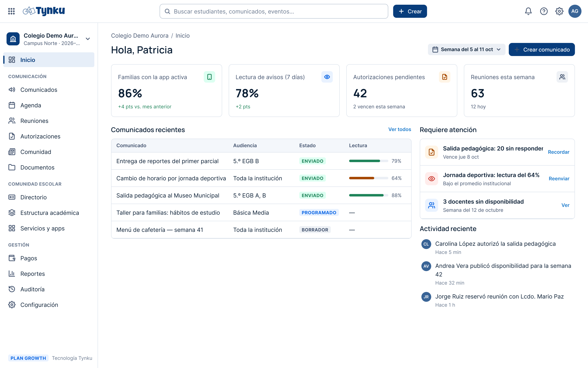Click the Jornada deportiva red eye icon
This screenshot has width=588, height=368.
click(x=432, y=179)
